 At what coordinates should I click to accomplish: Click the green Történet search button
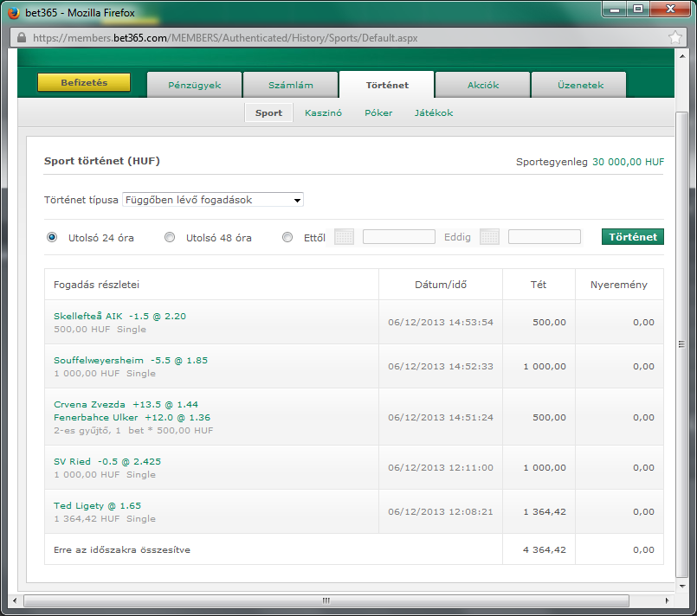633,237
